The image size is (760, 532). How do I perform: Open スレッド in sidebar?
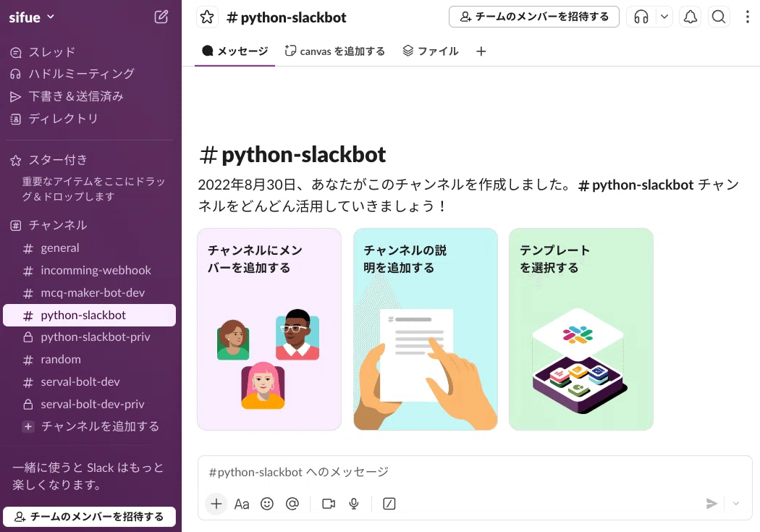coord(90,52)
